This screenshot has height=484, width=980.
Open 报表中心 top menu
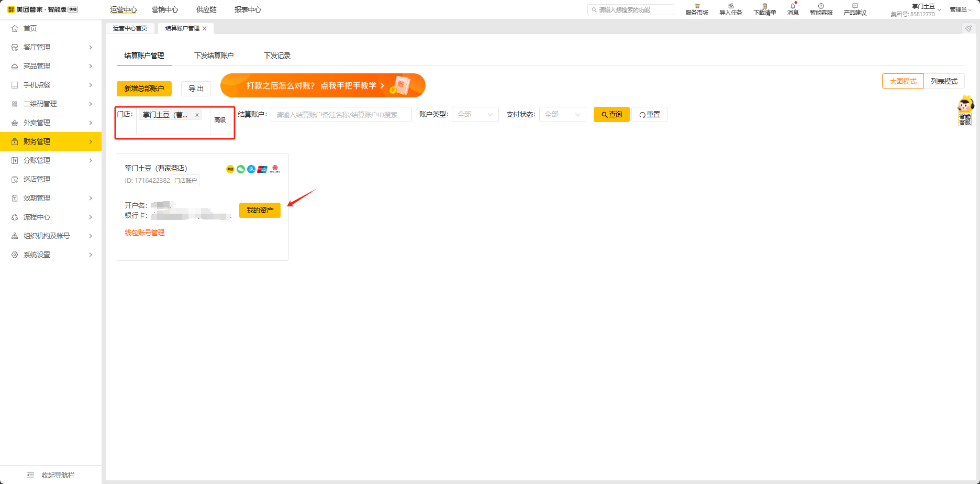point(248,9)
